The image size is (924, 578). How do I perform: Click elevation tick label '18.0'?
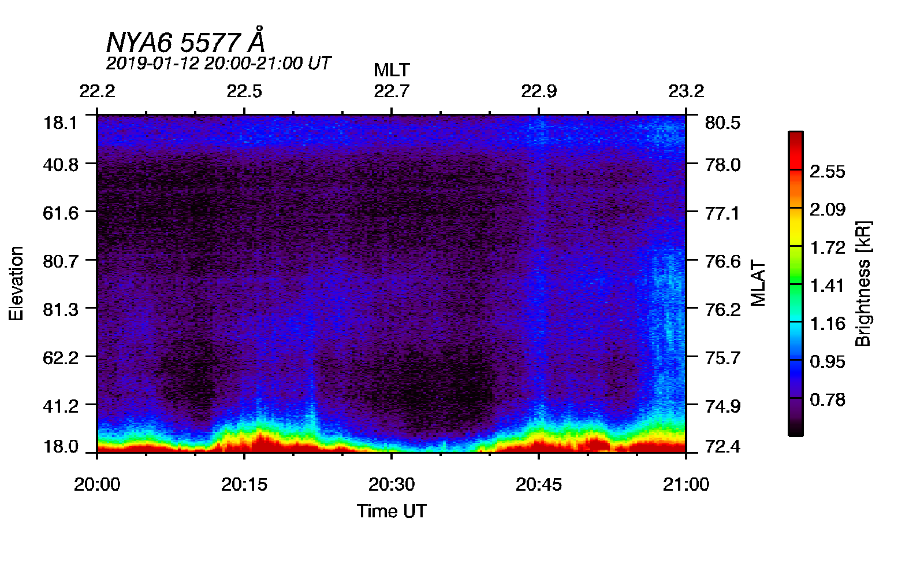pyautogui.click(x=61, y=446)
